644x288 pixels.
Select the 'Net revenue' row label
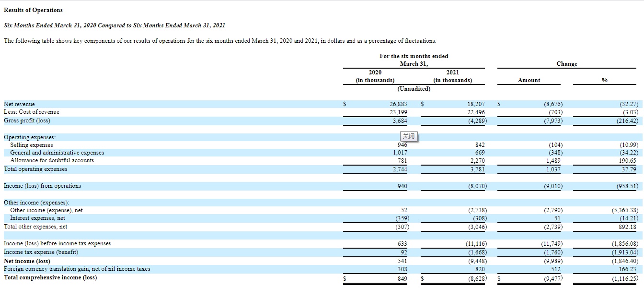tap(19, 104)
